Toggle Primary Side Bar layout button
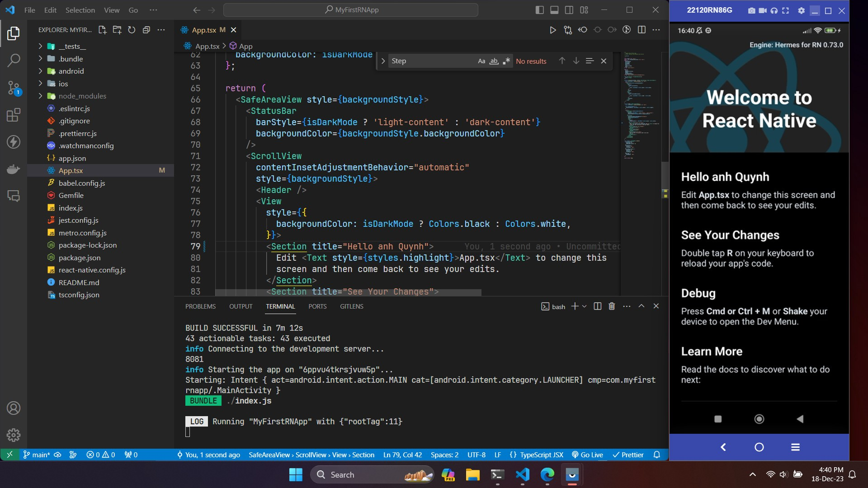 539,10
